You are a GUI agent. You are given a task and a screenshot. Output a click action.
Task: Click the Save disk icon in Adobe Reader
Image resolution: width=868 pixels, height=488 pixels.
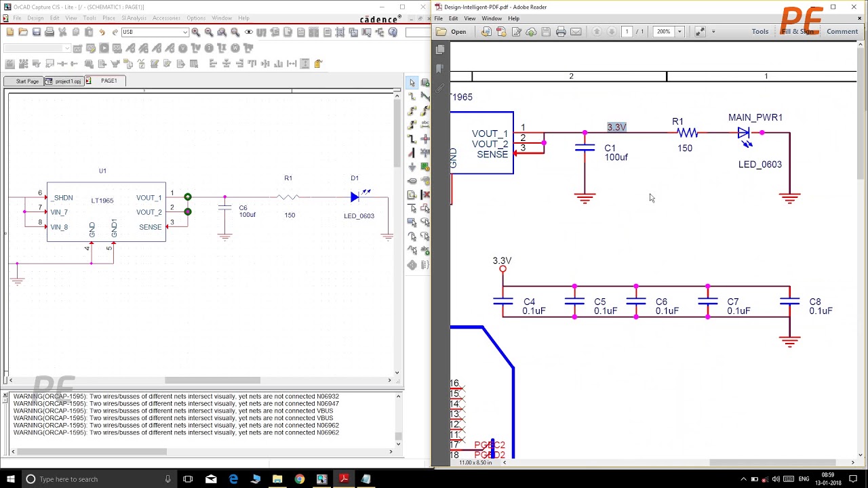coord(546,31)
